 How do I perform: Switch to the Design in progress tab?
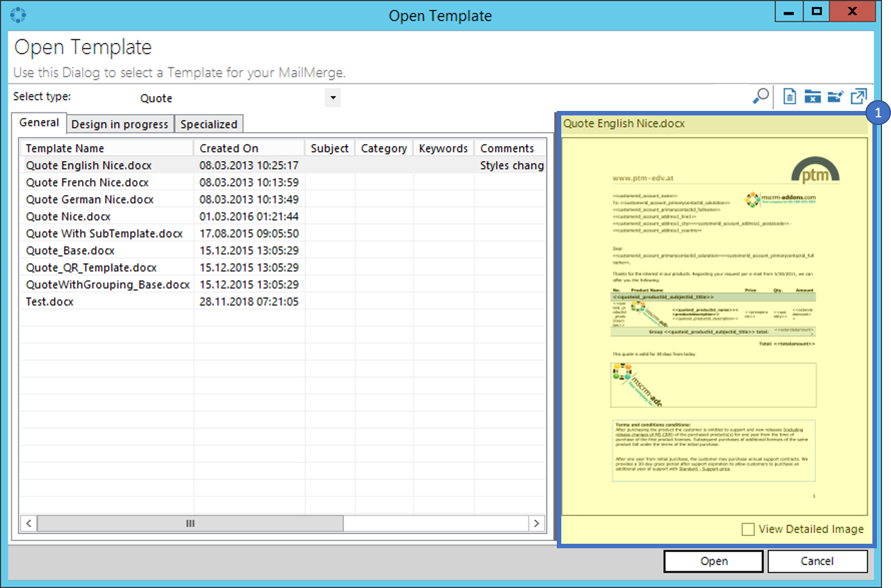pyautogui.click(x=119, y=124)
